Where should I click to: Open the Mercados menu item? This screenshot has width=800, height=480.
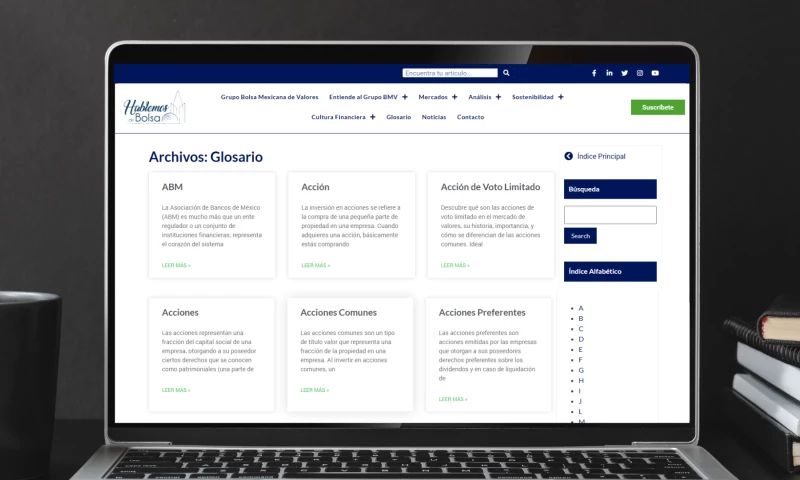point(433,97)
